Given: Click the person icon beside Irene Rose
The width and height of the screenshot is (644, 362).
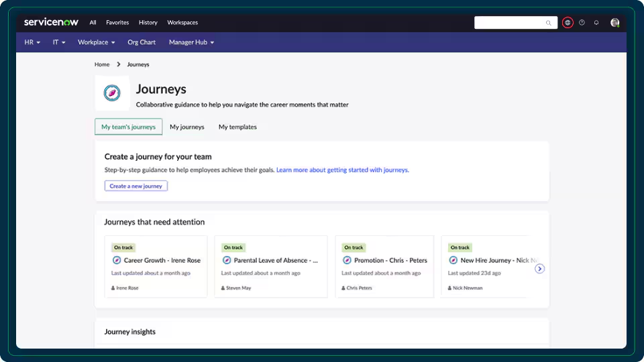Looking at the screenshot, I should 113,288.
